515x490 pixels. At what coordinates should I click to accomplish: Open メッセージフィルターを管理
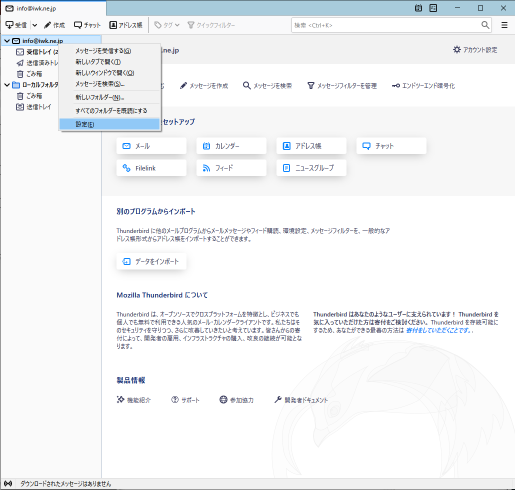pos(342,86)
